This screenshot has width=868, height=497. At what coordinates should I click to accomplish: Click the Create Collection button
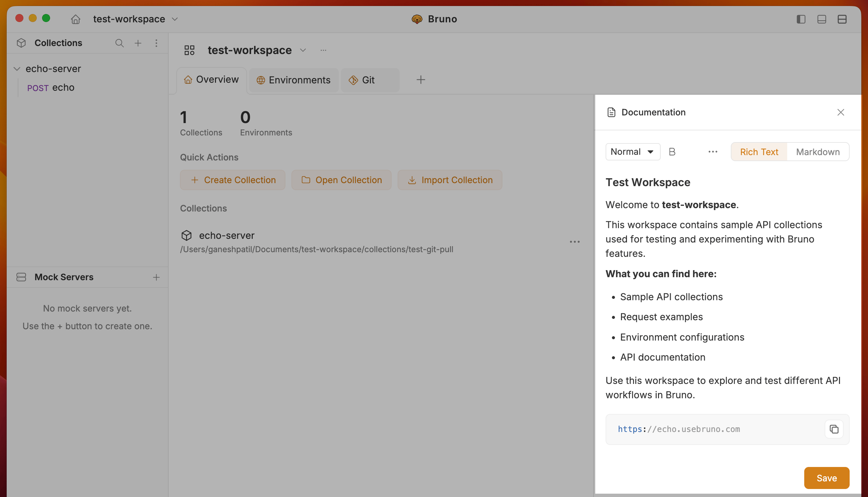point(233,180)
